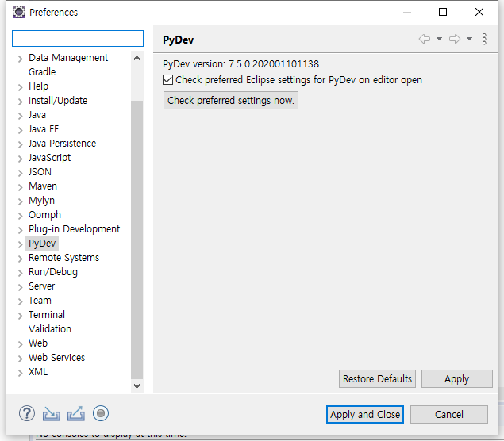Expand the Java EE tree node
Image resolution: width=504 pixels, height=441 pixels.
pyautogui.click(x=21, y=130)
